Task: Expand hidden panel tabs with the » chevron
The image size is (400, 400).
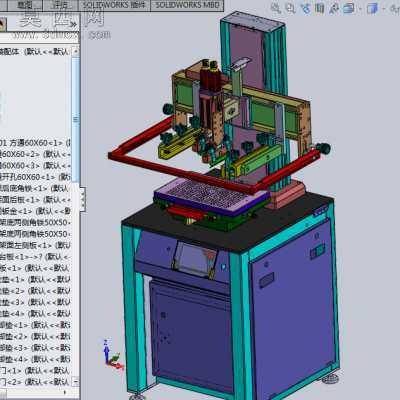Action: point(74,24)
